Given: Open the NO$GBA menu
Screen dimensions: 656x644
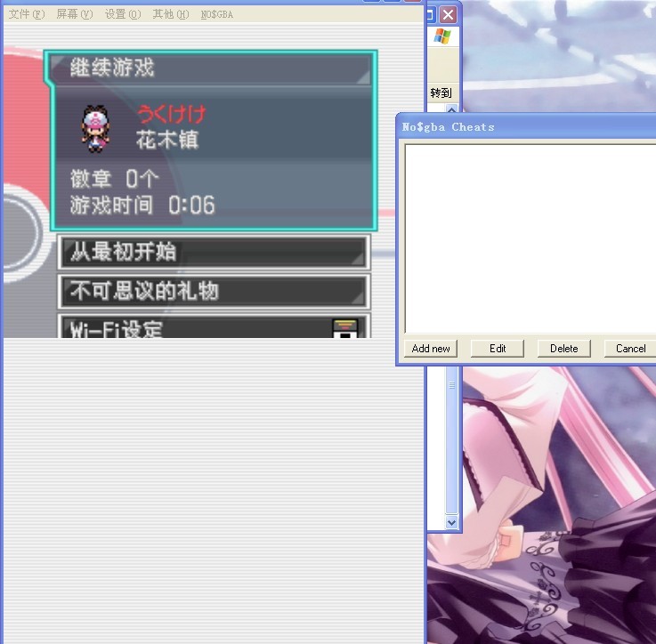Looking at the screenshot, I should click(x=216, y=14).
